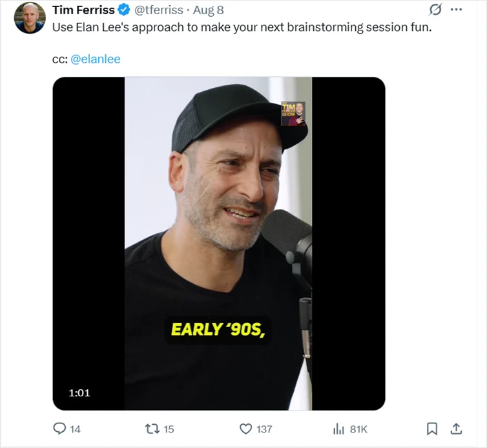Bookmark this tweet
The width and height of the screenshot is (487, 448).
(x=432, y=429)
